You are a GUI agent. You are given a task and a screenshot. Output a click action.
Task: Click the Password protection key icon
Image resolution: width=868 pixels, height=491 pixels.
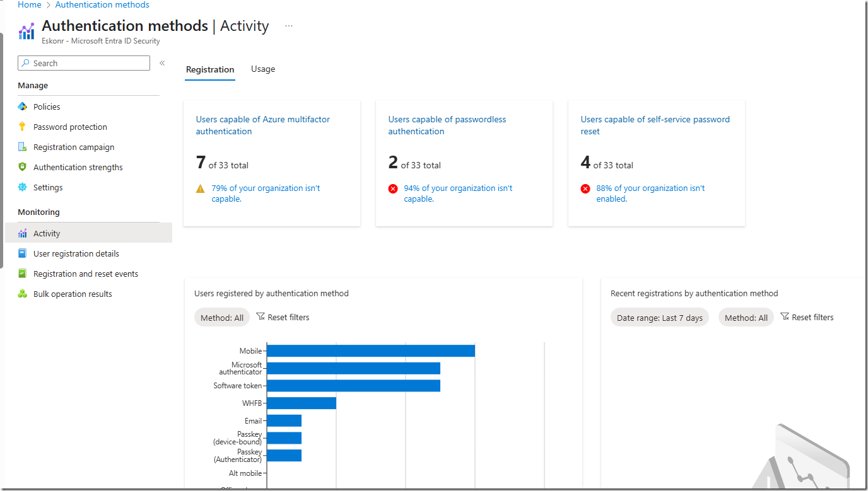[x=23, y=127]
